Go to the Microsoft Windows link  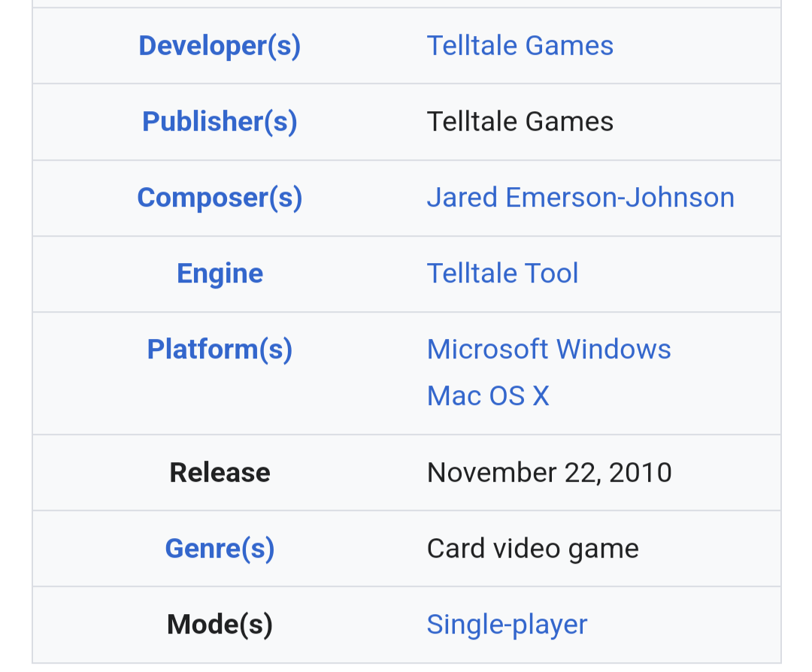click(549, 350)
